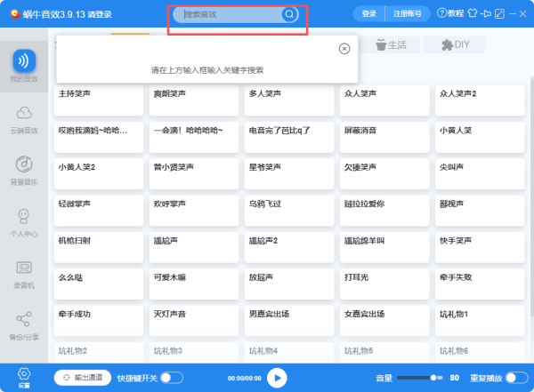Play the 尖叫声 sound effect
This screenshot has height=392, width=534.
coord(480,174)
